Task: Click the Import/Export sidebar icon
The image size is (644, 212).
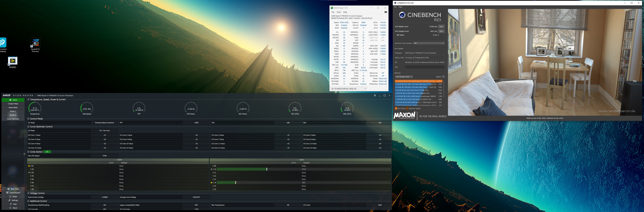Action: [x=7, y=193]
